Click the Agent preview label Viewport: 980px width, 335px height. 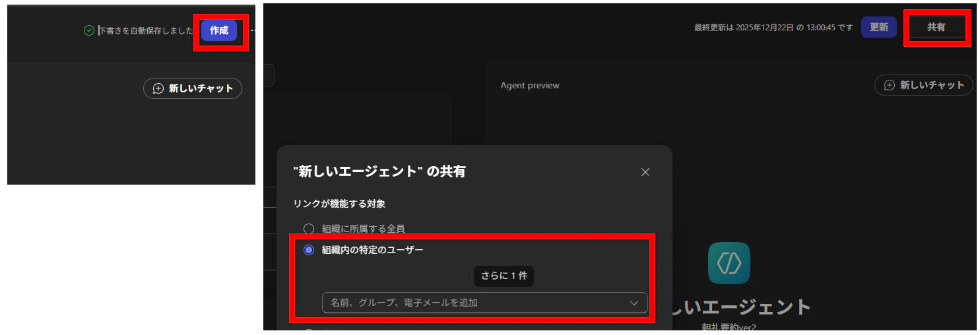[x=530, y=86]
